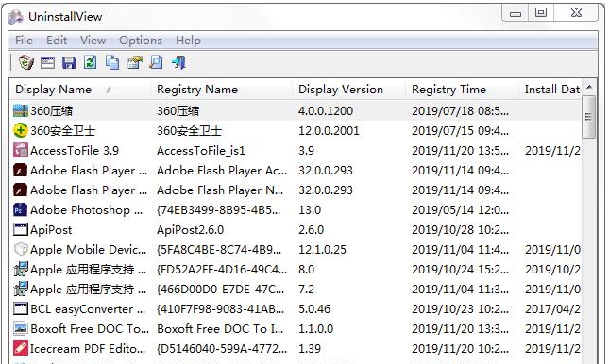Open the Help menu
The width and height of the screenshot is (609, 364).
(188, 40)
